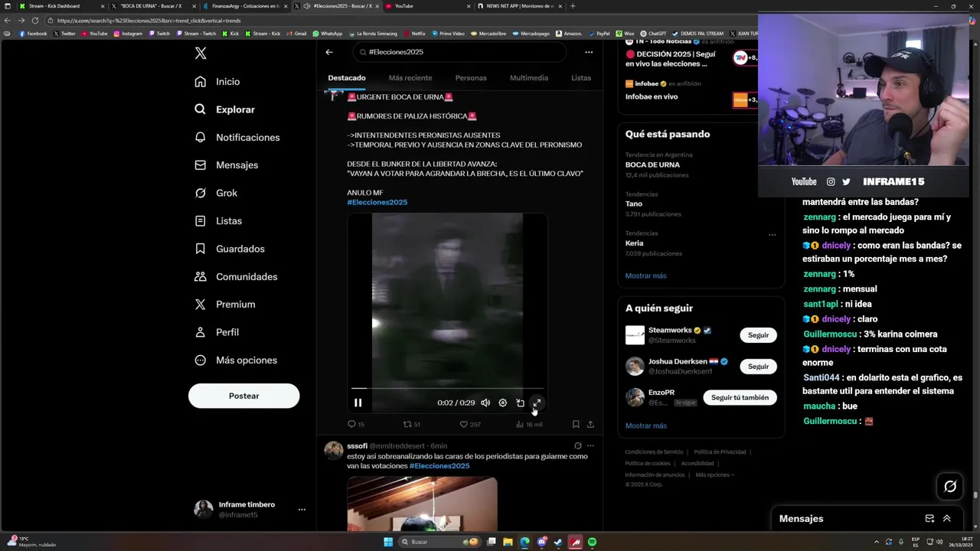Switch to the Listas results tab

(581, 78)
